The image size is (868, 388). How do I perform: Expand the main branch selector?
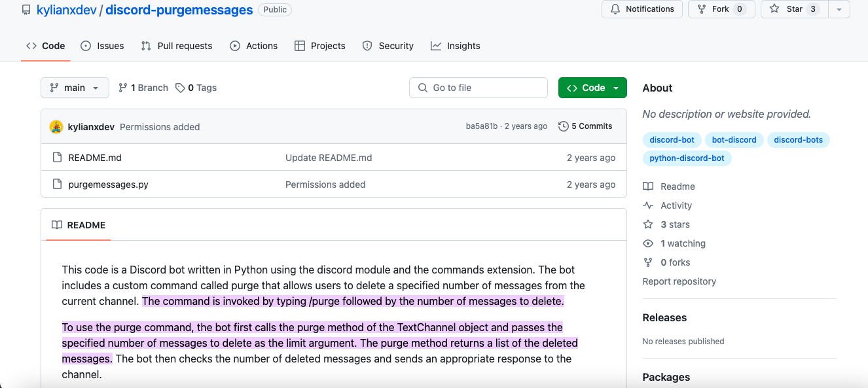(x=75, y=88)
